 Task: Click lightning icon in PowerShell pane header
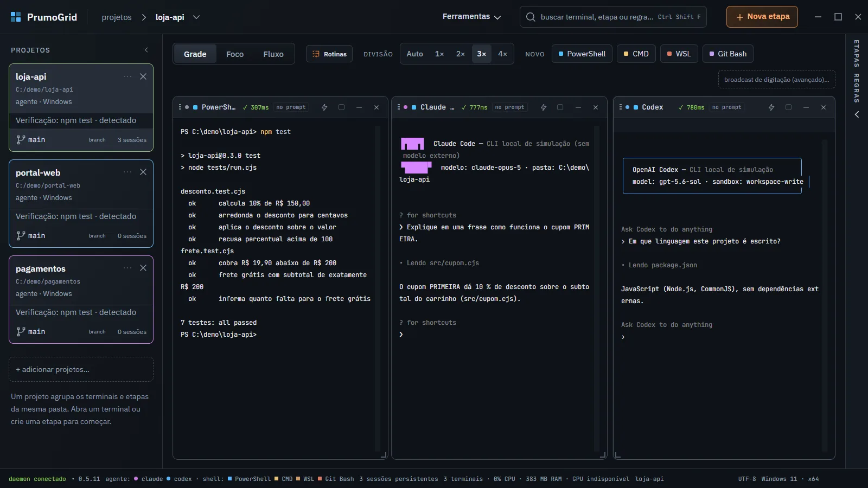pos(324,107)
